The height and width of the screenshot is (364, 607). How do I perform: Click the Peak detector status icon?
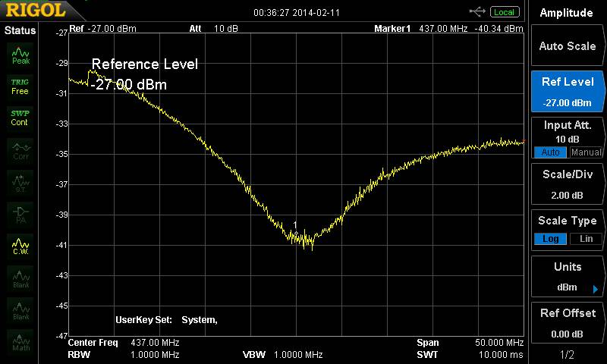20,55
